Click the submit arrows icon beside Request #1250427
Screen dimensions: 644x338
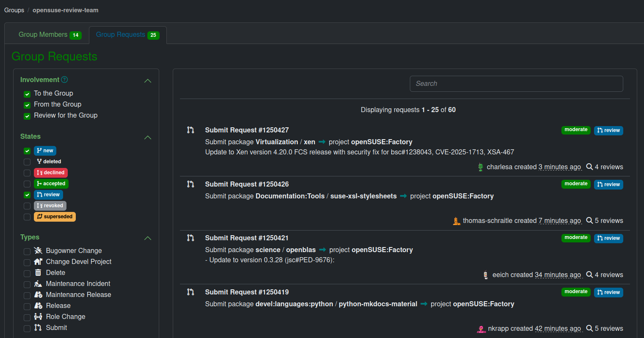(x=190, y=130)
